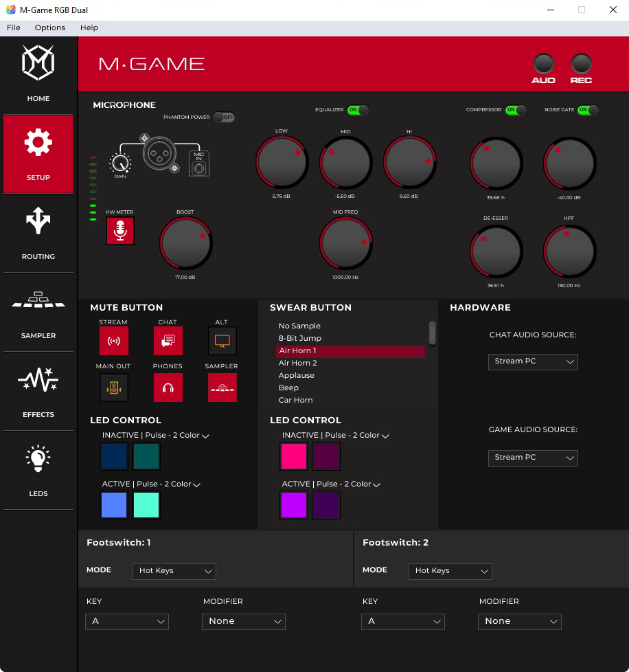Select Car Horn sample

350,401
